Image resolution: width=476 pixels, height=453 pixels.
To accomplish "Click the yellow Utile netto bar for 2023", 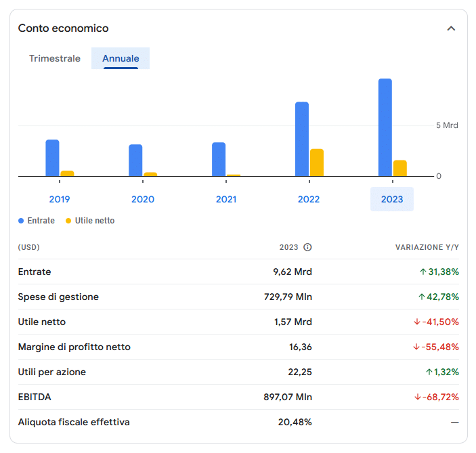I will tap(399, 168).
